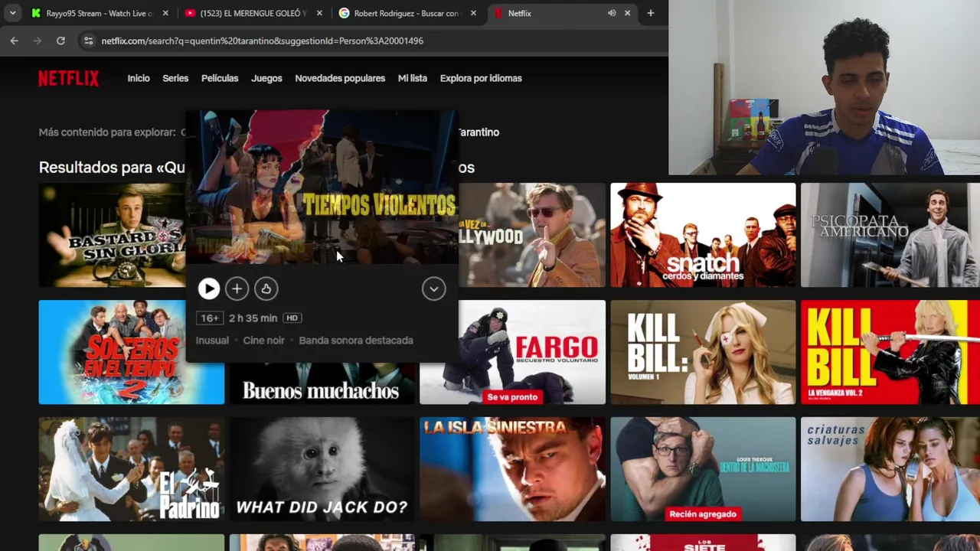Add Tiempos Violentos to My List
This screenshot has height=551, width=980.
point(237,289)
